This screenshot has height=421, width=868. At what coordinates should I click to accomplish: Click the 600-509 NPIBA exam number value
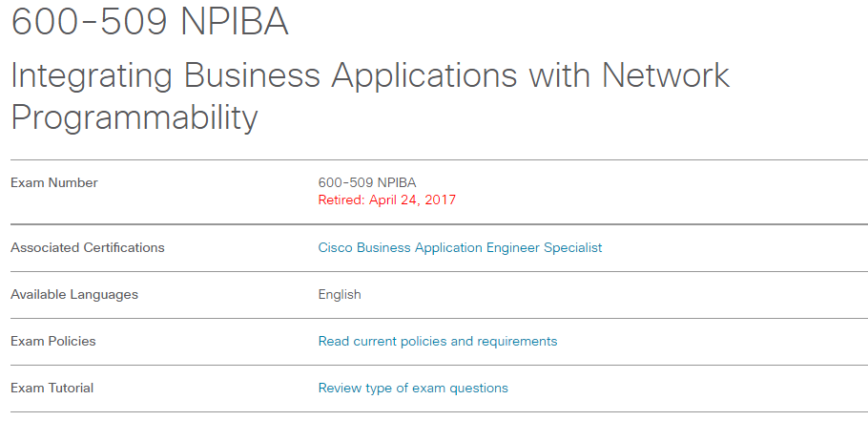(367, 182)
